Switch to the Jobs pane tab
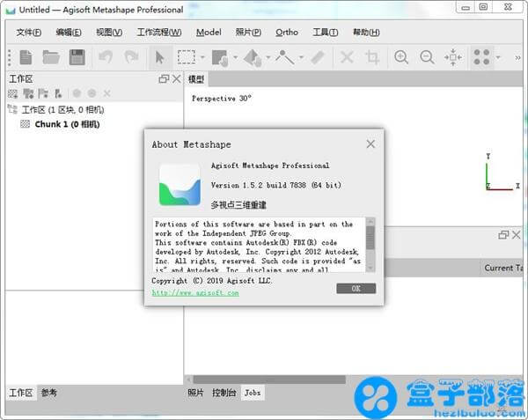 click(253, 393)
